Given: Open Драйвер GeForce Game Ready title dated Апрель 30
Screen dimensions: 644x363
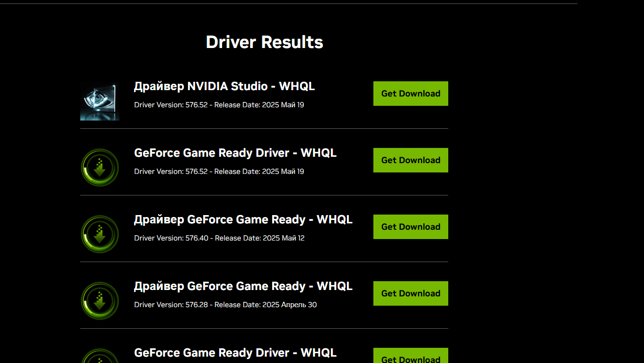Looking at the screenshot, I should pos(243,286).
